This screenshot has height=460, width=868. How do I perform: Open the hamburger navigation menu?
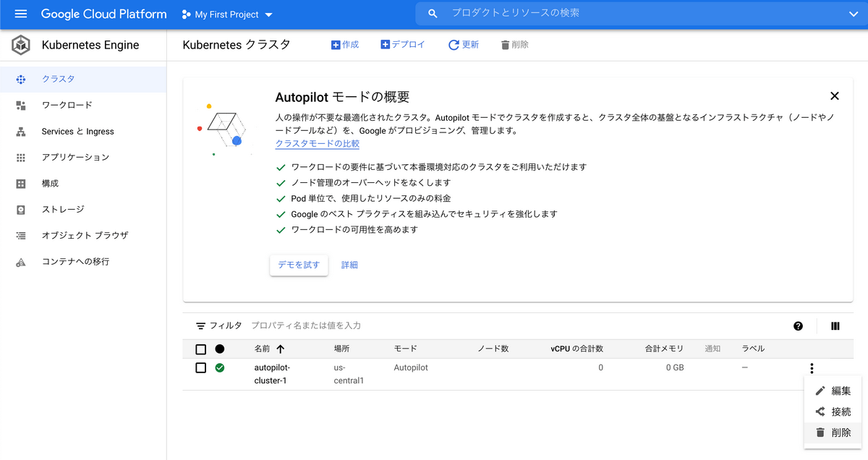coord(20,14)
